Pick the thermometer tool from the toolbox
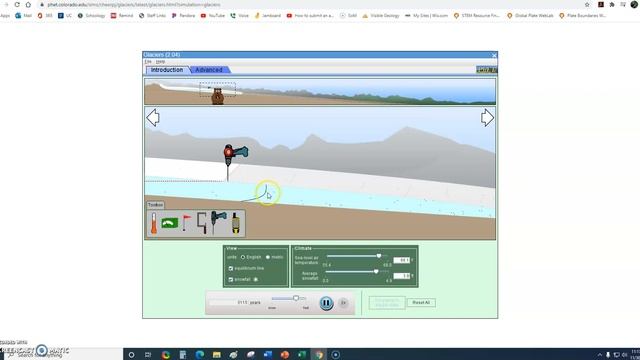This screenshot has width=640, height=360. pyautogui.click(x=153, y=223)
